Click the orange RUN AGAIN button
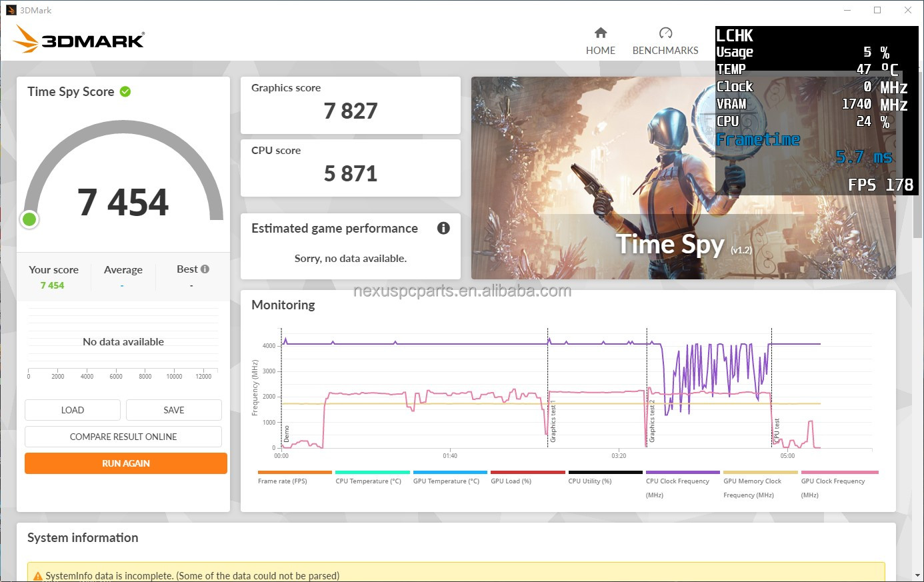Viewport: 924px width, 582px height. coord(126,463)
